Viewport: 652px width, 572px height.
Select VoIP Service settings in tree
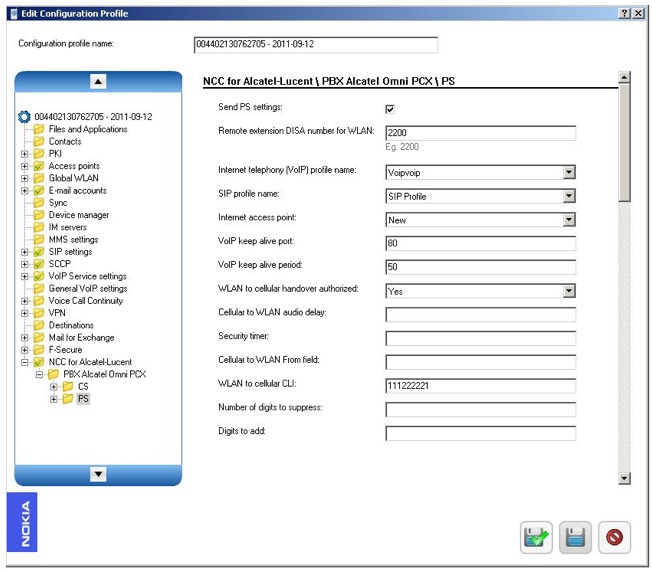click(x=87, y=276)
